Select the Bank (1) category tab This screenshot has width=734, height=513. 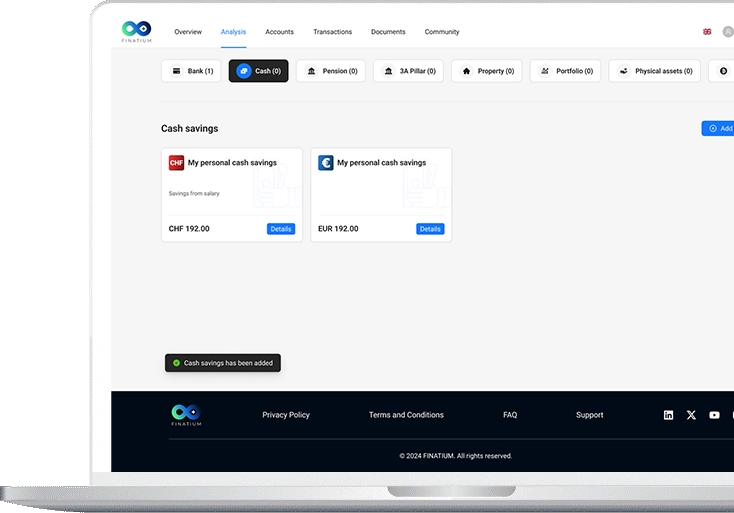coord(191,71)
